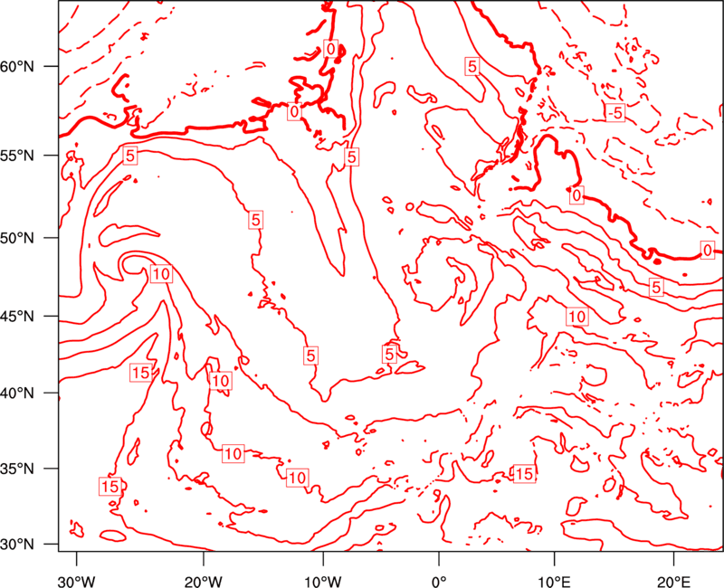Click the 10°E longitude axis label

[x=554, y=581]
